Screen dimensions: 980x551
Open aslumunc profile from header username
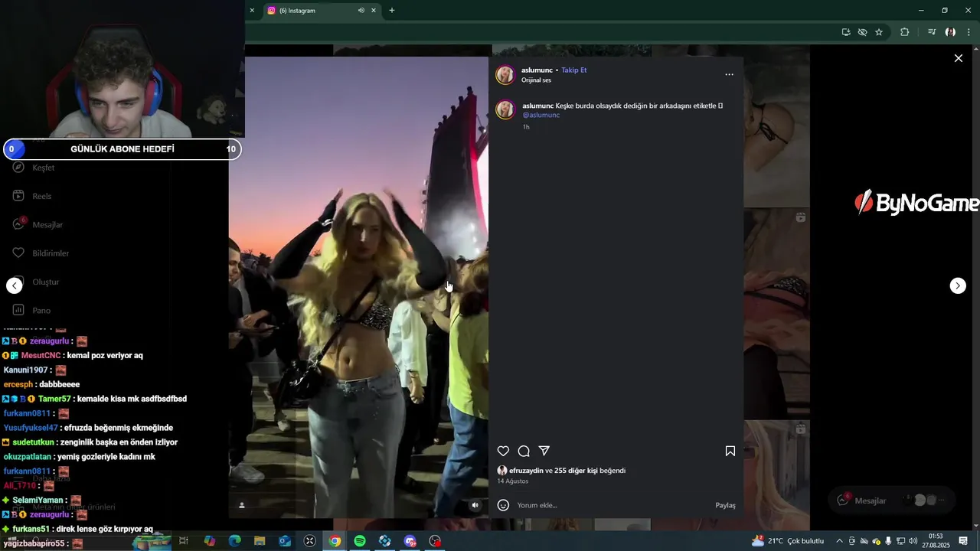pos(537,70)
